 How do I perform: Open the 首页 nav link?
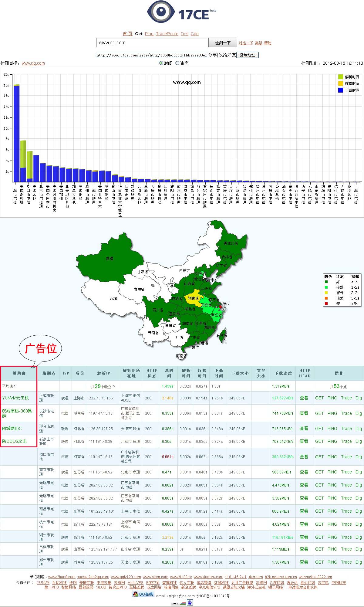(x=127, y=34)
